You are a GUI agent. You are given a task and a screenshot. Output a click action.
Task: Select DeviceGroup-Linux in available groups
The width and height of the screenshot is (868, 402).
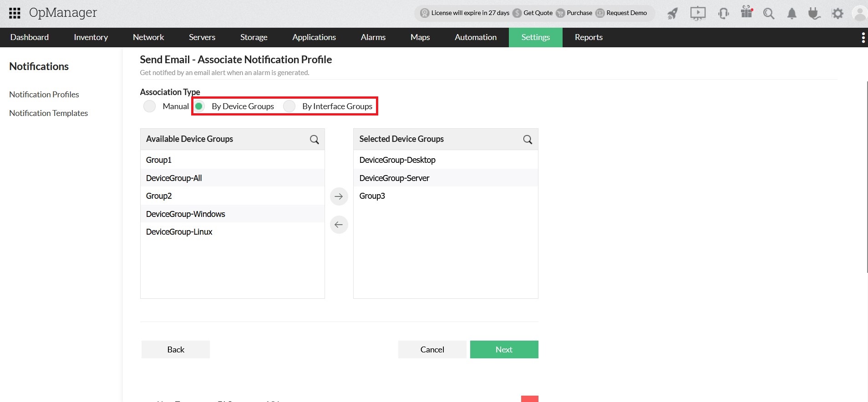[x=233, y=232]
